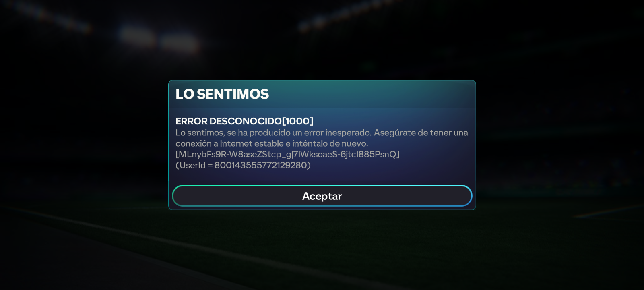This screenshot has height=290, width=644.
Task: Click the ERROR DESCONOCIDO[1000] heading
Action: click(x=244, y=121)
